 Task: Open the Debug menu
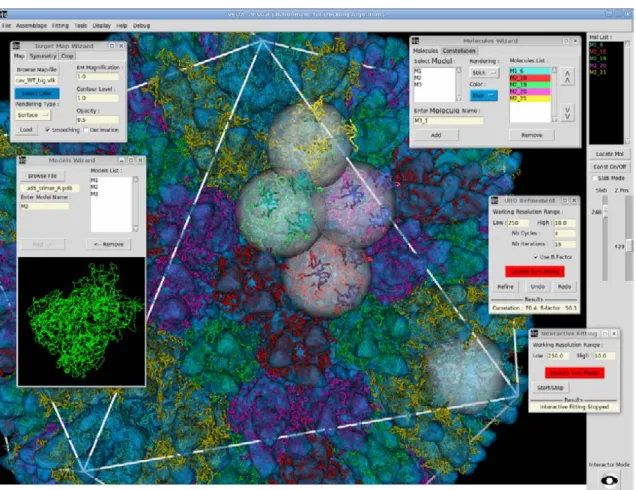tap(142, 26)
